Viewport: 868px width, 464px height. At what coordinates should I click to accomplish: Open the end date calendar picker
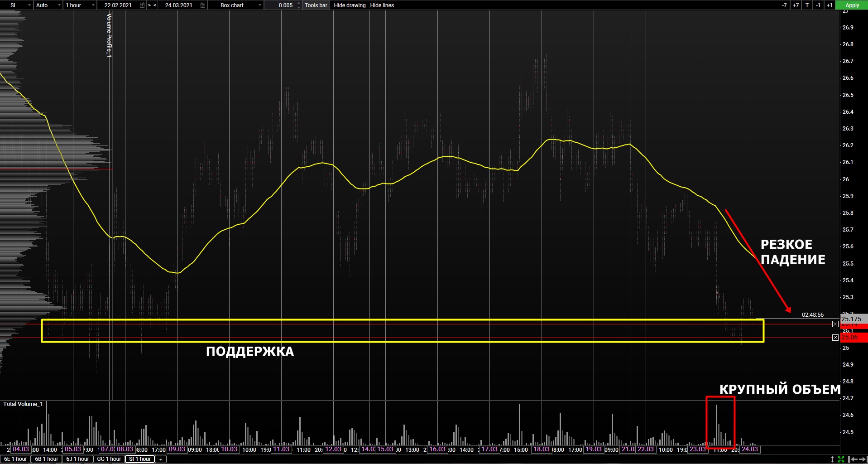pos(203,5)
